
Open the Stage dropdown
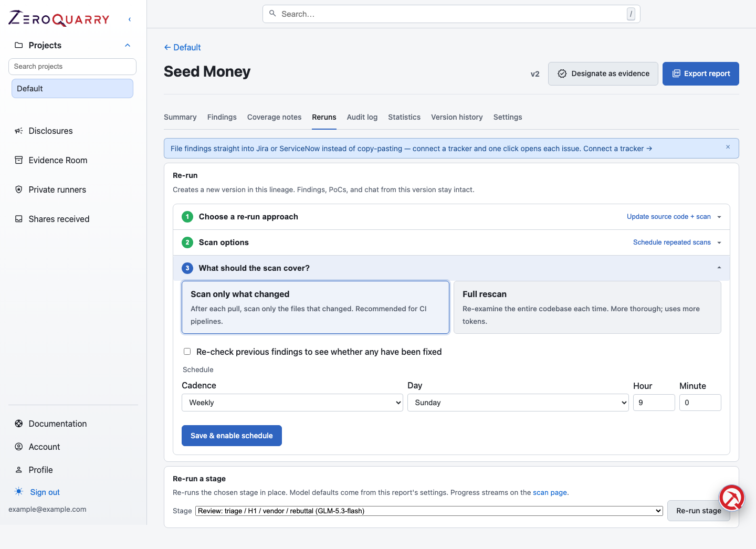[x=429, y=511]
